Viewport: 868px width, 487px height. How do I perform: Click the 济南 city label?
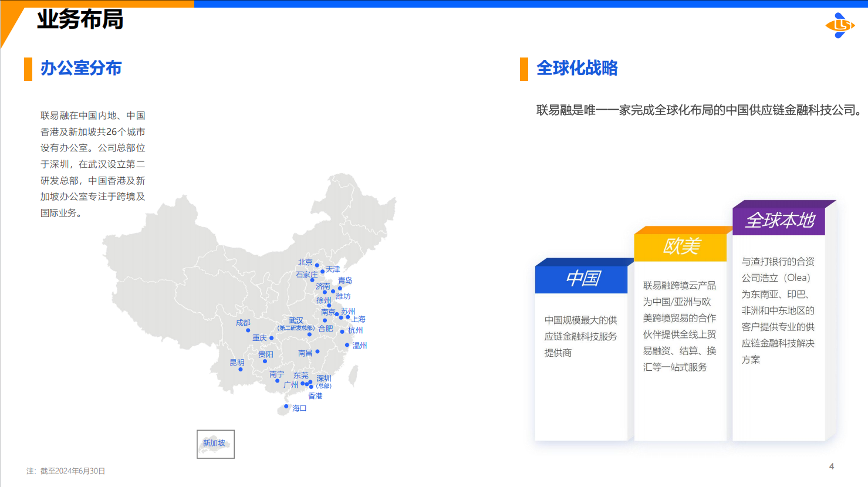point(323,286)
